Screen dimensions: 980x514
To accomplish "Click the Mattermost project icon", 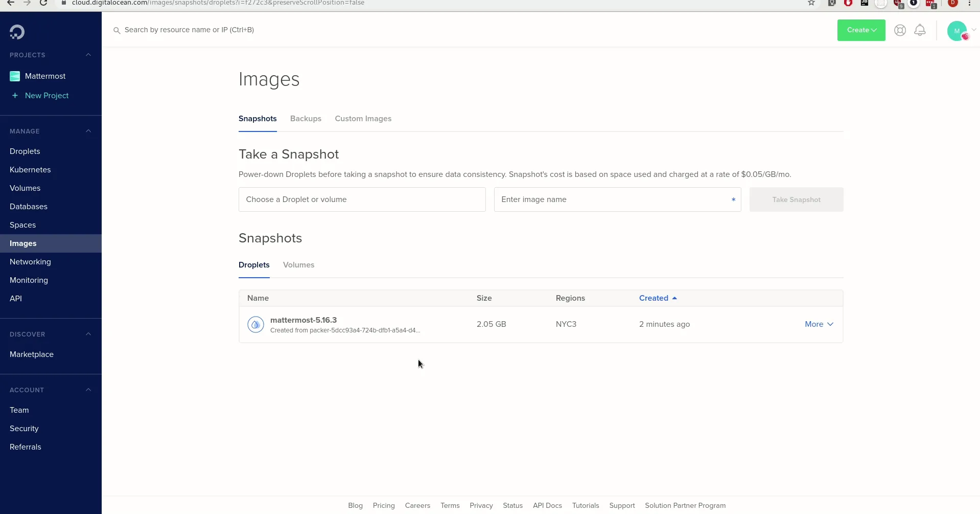I will click(15, 76).
